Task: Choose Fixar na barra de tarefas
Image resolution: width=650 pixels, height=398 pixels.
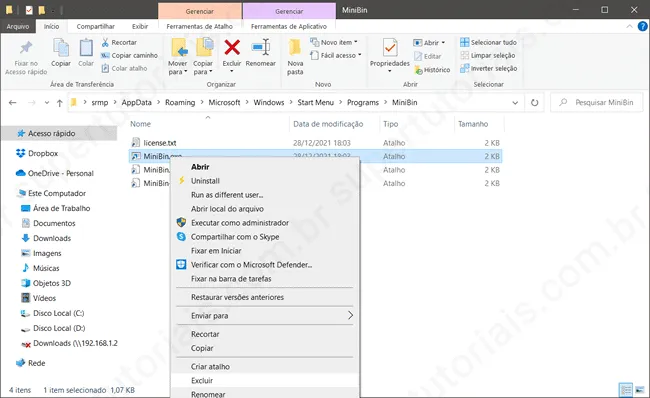Action: click(264, 279)
